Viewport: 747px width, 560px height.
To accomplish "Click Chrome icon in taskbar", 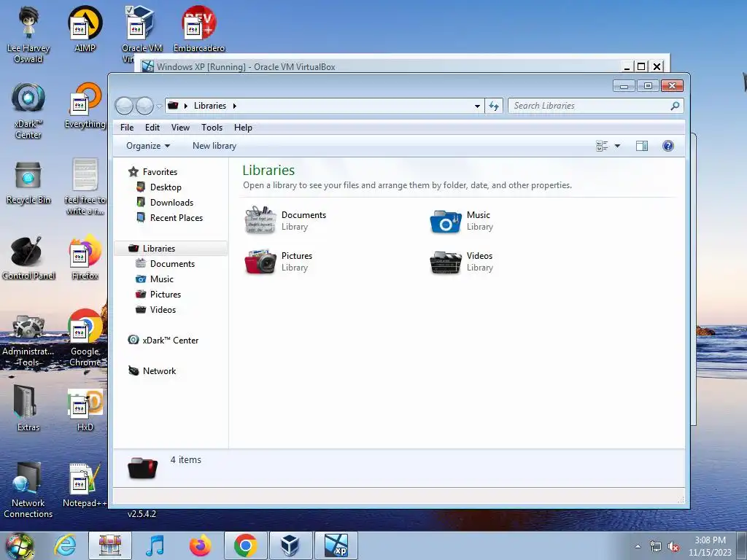I will [x=245, y=545].
